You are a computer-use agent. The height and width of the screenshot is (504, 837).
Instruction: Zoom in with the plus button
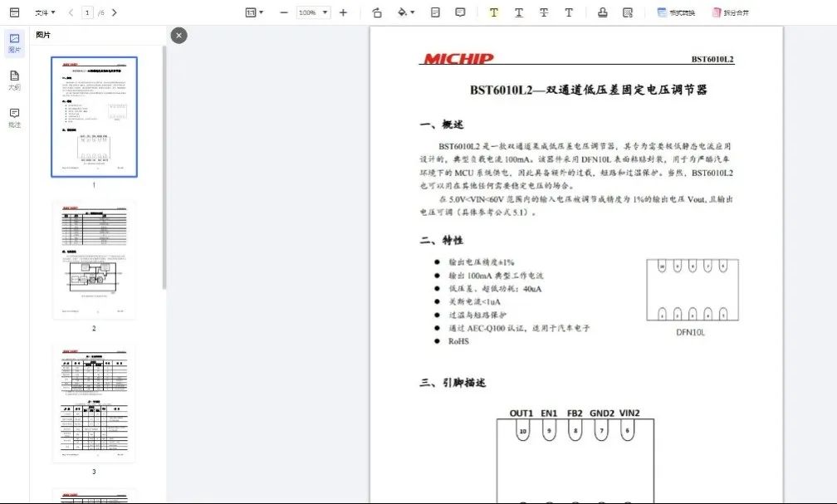pyautogui.click(x=344, y=12)
